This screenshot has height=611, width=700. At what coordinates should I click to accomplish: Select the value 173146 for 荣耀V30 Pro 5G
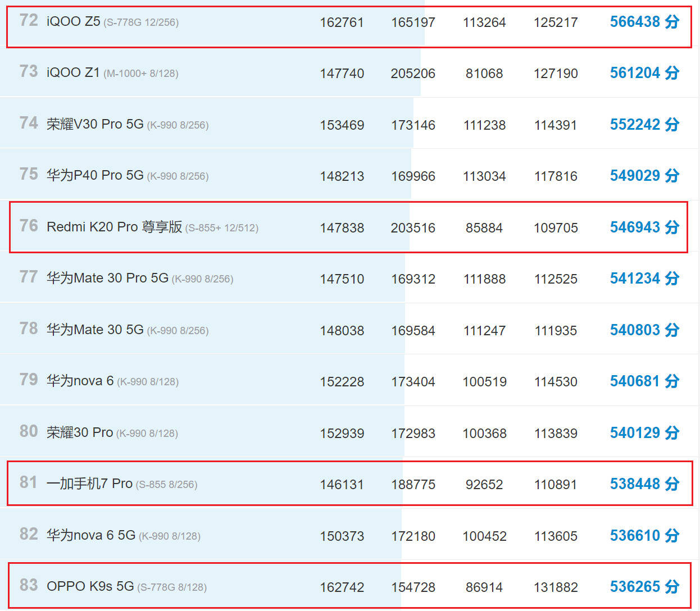413,125
